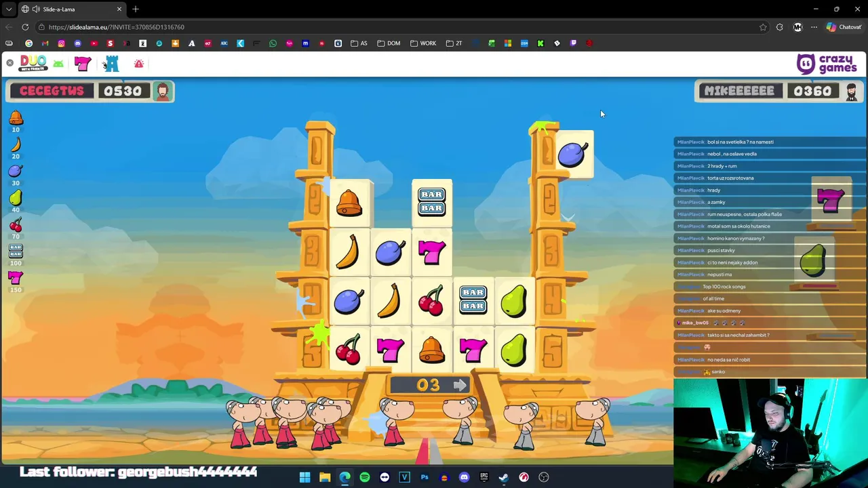This screenshot has height=488, width=868.
Task: Click the MIKEEEEEE score 0360
Action: point(812,91)
